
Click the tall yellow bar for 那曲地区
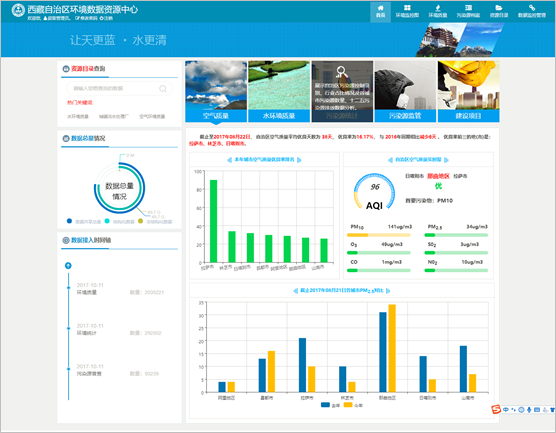pyautogui.click(x=392, y=348)
